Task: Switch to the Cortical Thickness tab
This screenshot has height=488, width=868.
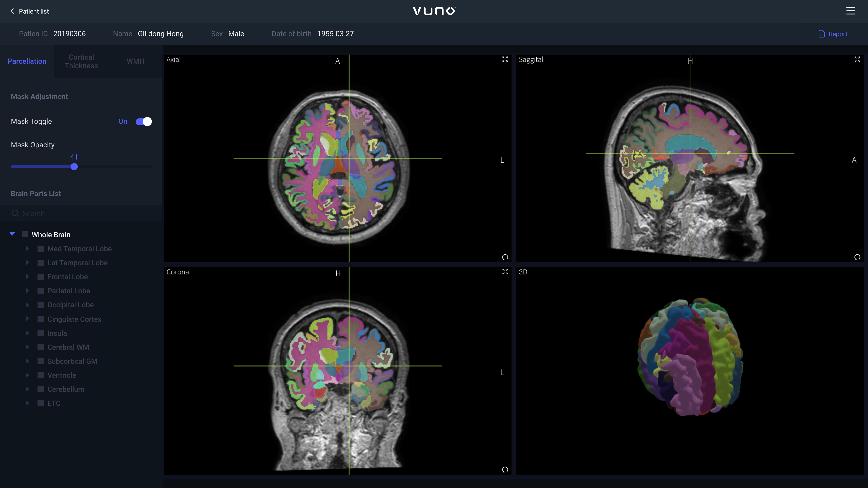Action: coord(81,61)
